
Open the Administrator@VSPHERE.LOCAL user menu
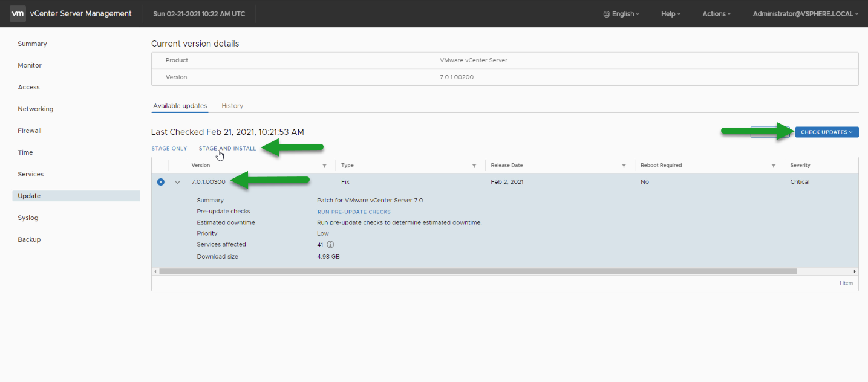click(806, 14)
